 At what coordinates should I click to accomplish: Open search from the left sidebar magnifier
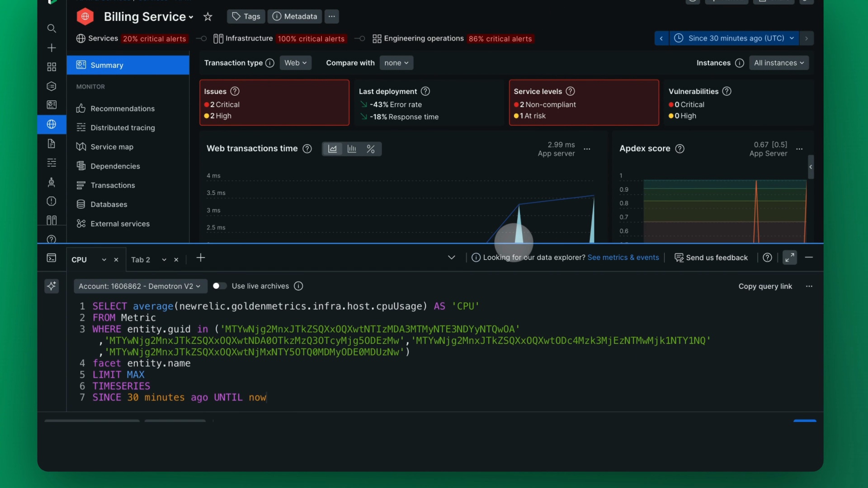coord(52,28)
